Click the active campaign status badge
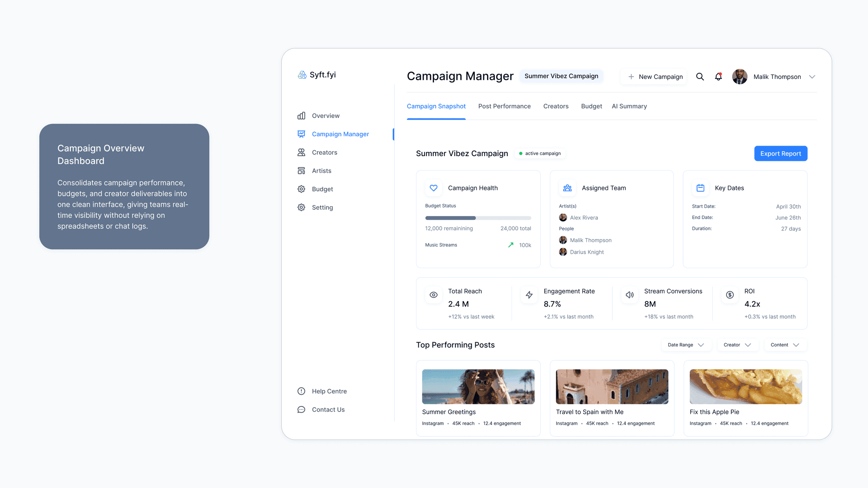Image resolution: width=868 pixels, height=488 pixels. [539, 154]
